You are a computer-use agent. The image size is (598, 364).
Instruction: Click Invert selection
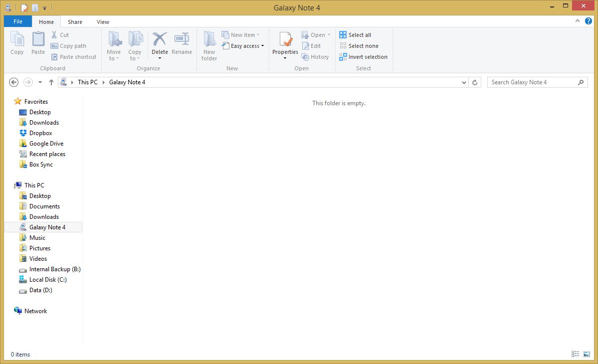[364, 57]
